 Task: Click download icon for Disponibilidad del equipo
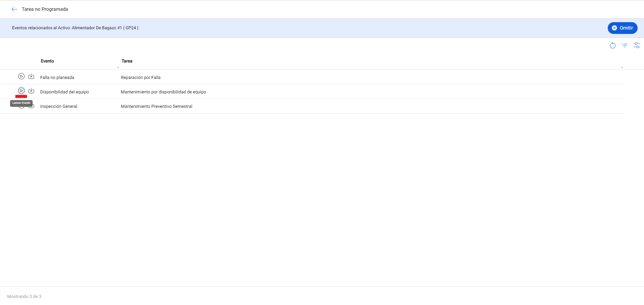point(31,91)
